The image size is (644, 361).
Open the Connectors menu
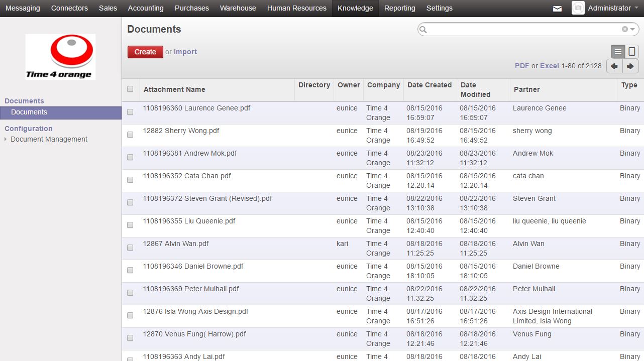point(69,8)
